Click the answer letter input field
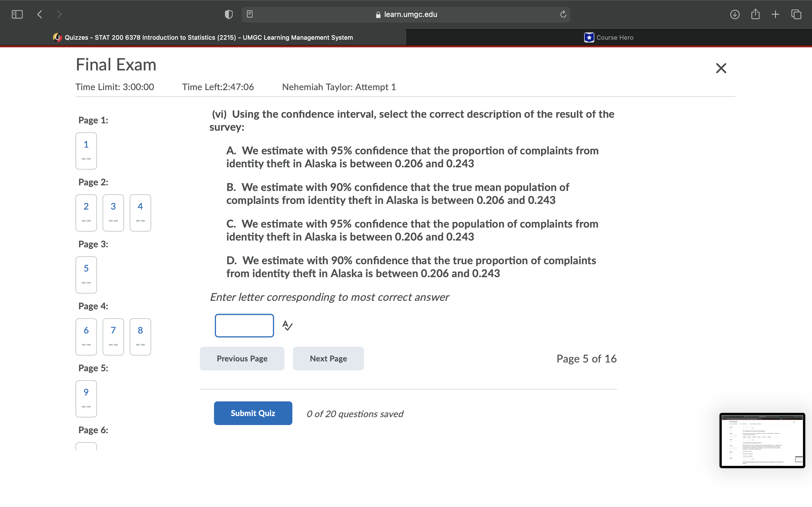 [x=244, y=326]
